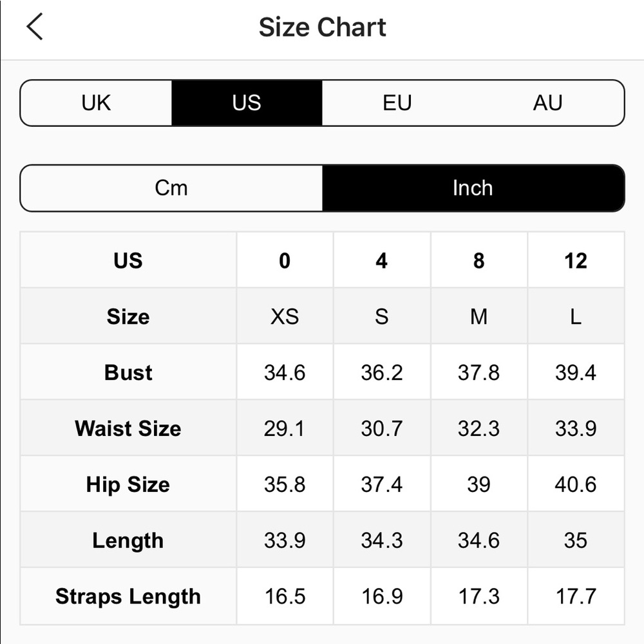Click the 30.7 waist value for S

(x=382, y=428)
